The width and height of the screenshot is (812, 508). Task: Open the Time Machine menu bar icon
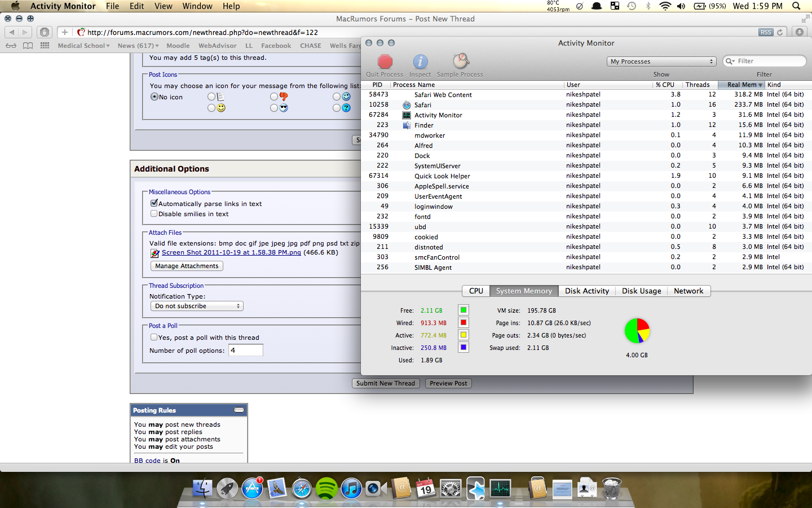[x=632, y=6]
